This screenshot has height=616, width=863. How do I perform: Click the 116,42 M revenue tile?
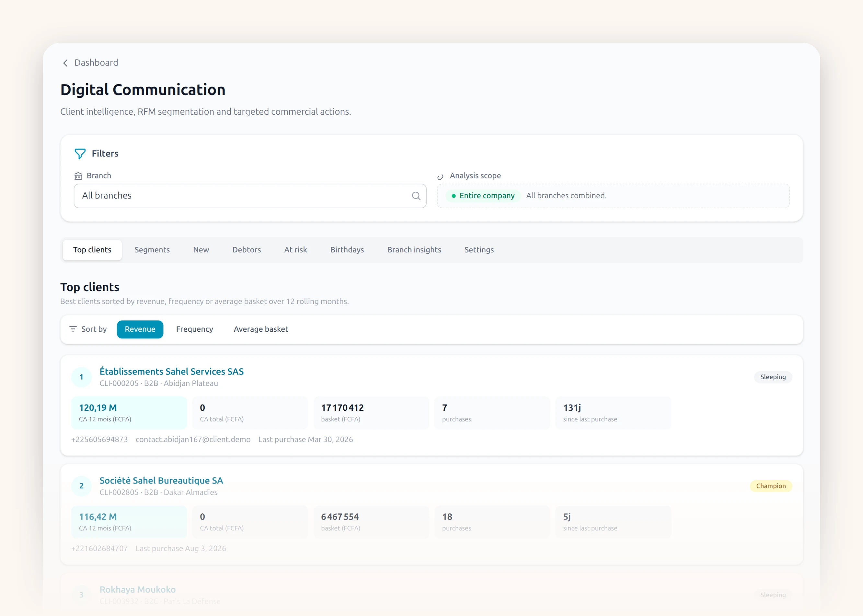tap(129, 522)
